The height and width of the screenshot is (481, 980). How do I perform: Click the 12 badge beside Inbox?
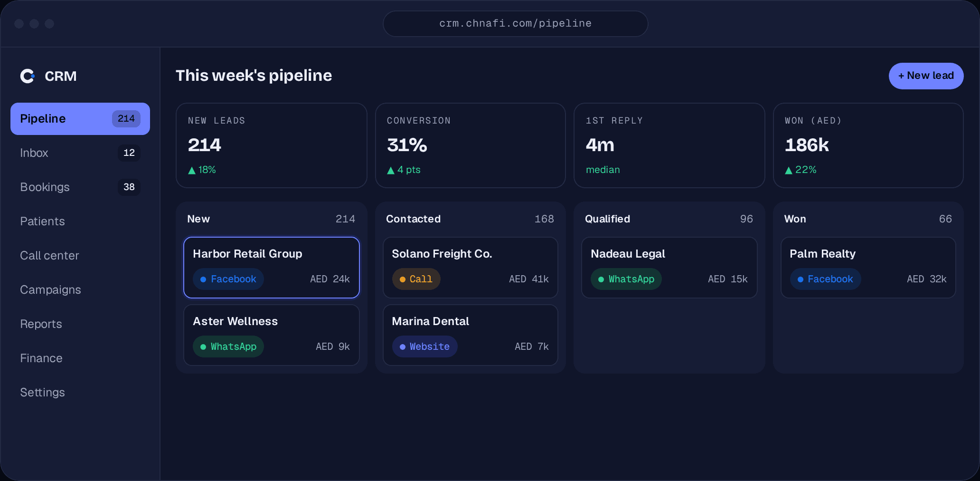click(129, 153)
